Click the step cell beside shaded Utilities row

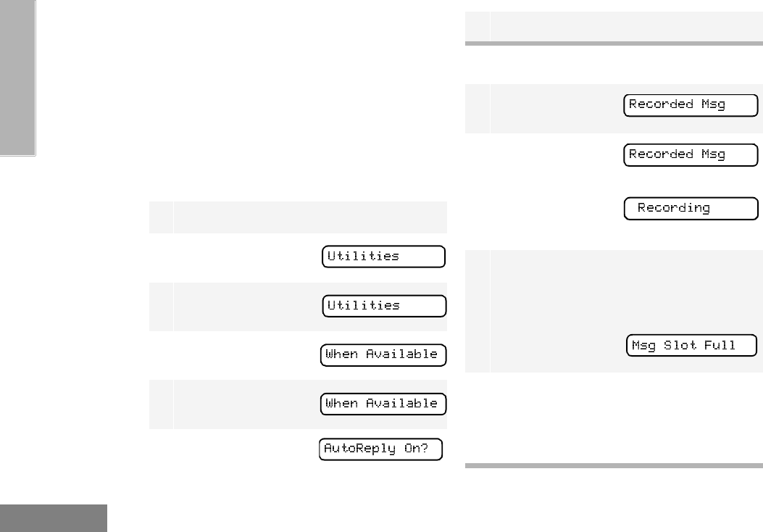pyautogui.click(x=161, y=307)
